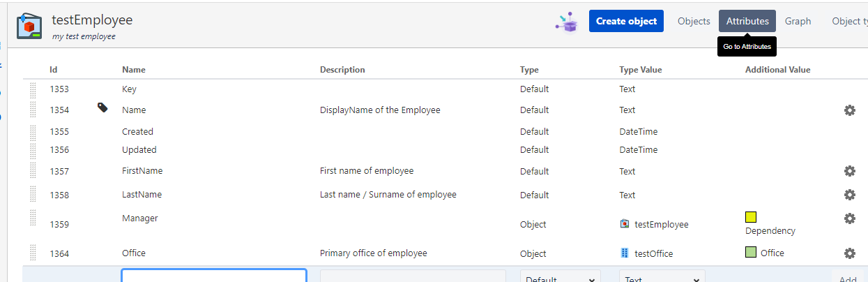Click the purple object schema graph icon

click(x=568, y=22)
